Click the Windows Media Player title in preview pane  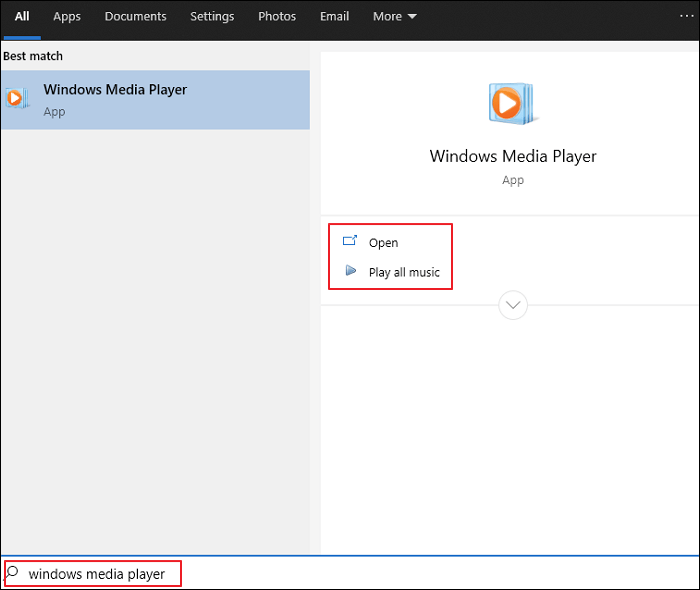(x=513, y=156)
